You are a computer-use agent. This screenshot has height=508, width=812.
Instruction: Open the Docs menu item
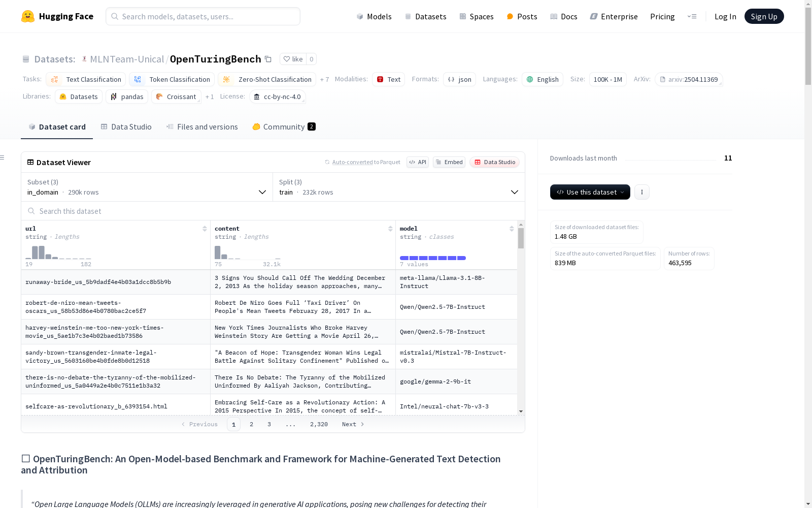(564, 16)
